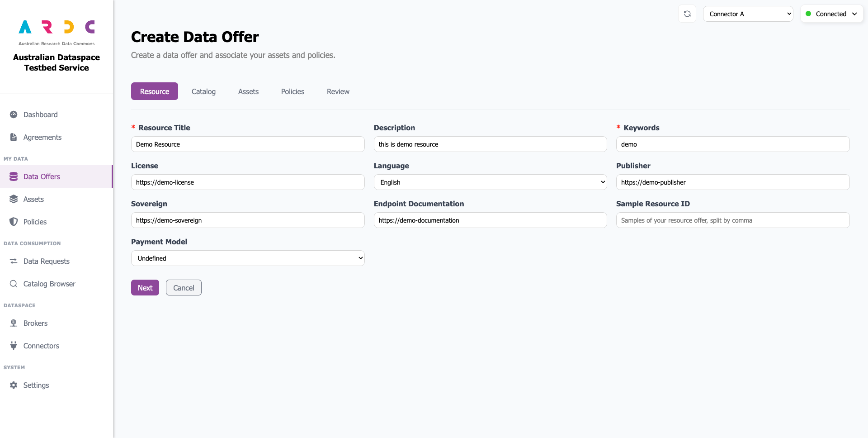Click the Catalog Browser magnifier icon

coord(14,284)
